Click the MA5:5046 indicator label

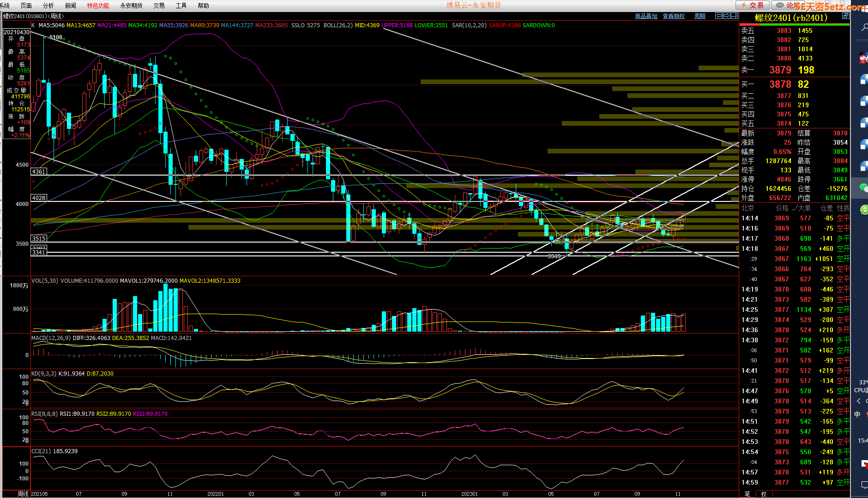52,25
